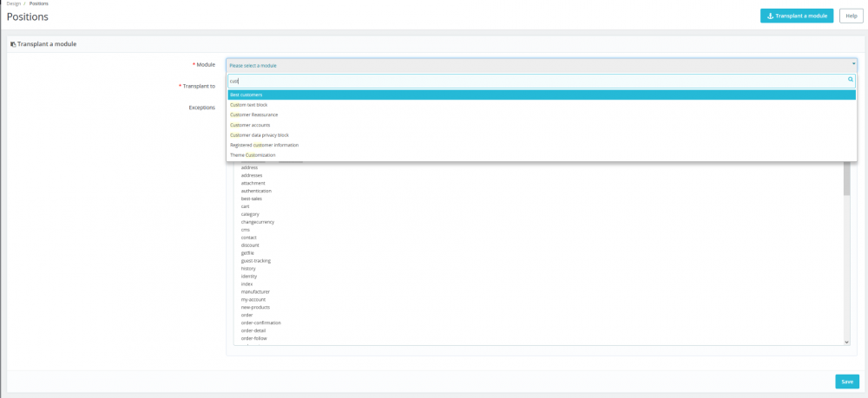Select 'Theme Customization' module option
Viewport: 868px width, 398px height.
pos(542,154)
